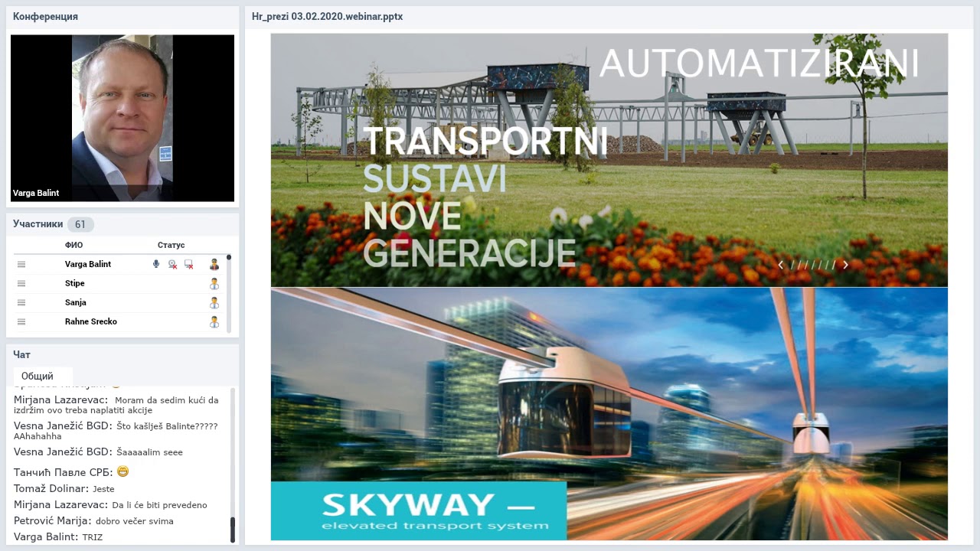Click the banner slide pagination dashes
This screenshot has height=551, width=980.
point(813,265)
